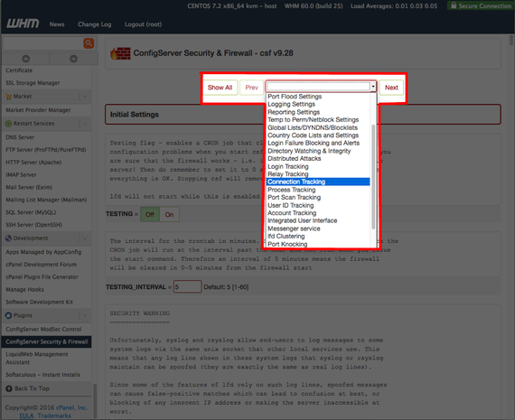
Task: Click the ConfigServer firewall brick-wall logo
Action: pyautogui.click(x=120, y=53)
